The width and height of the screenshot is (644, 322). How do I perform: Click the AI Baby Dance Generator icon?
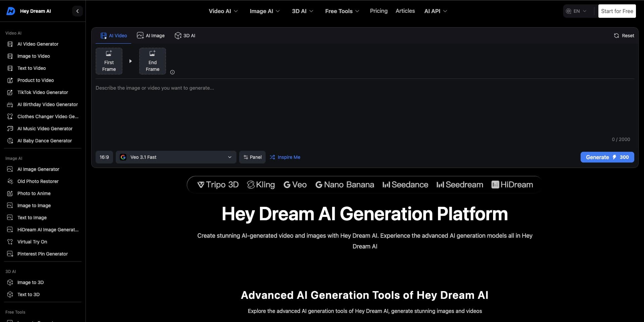(x=10, y=141)
